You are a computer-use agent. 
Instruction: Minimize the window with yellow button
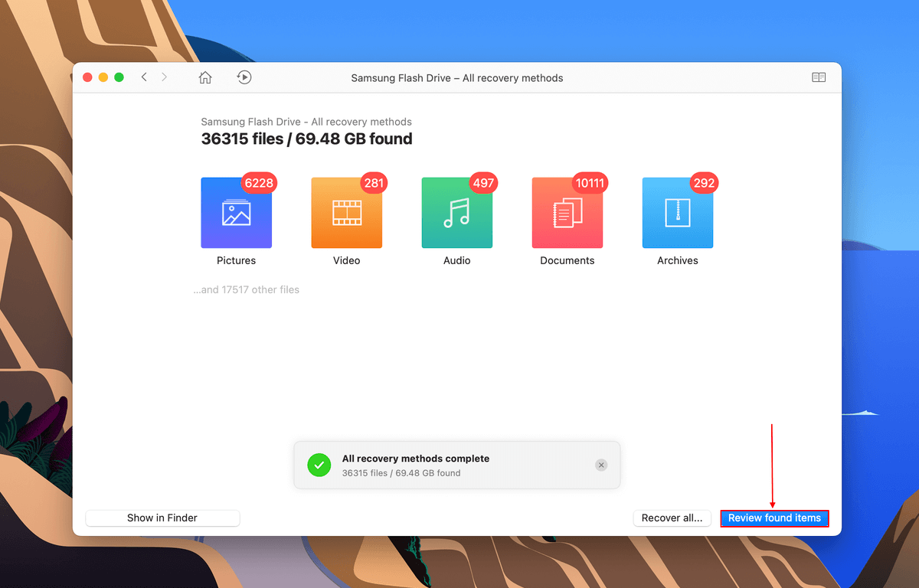click(103, 77)
